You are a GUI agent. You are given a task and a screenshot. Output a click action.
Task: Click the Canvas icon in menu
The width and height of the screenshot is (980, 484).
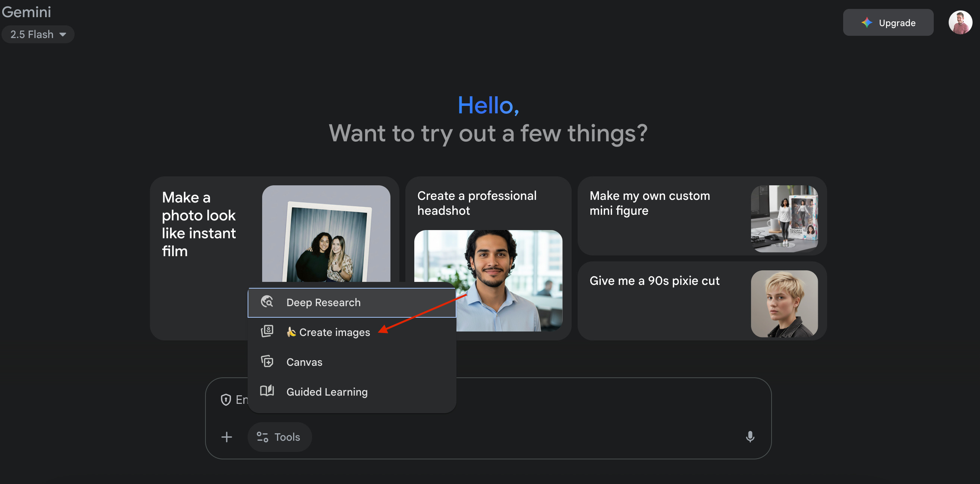pos(267,361)
